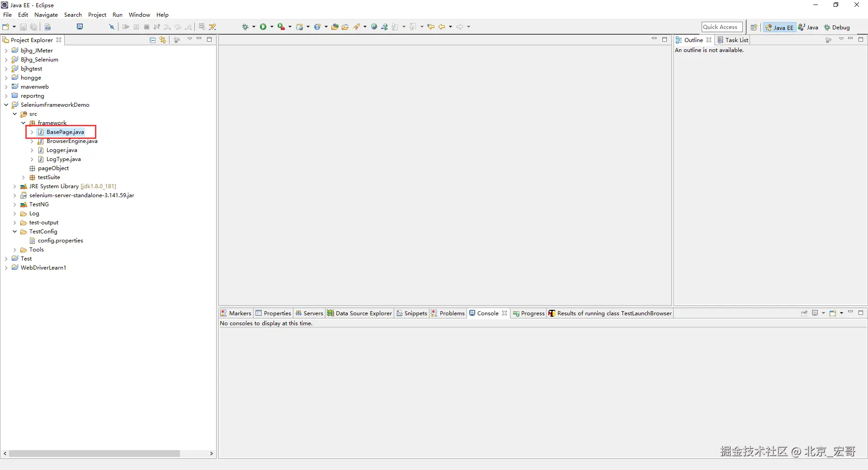Switch to the Debug perspective
This screenshot has height=470, width=868.
click(x=837, y=27)
